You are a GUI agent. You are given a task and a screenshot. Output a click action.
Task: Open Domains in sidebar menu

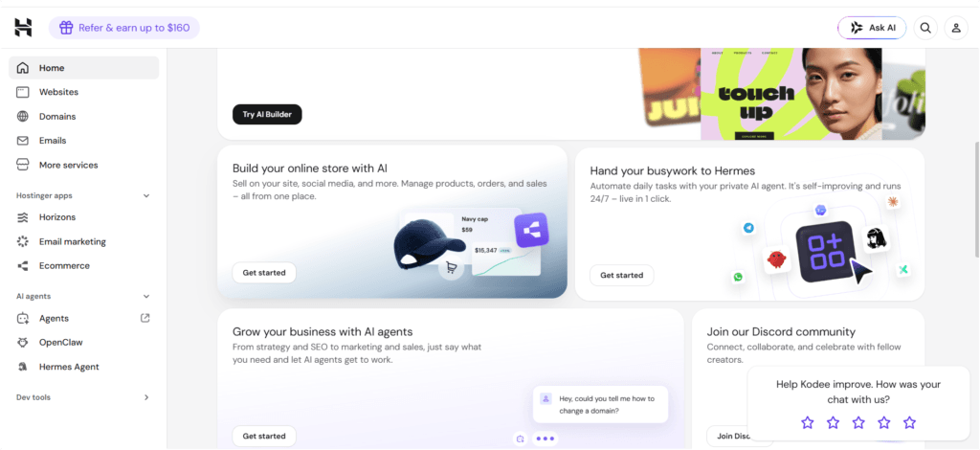click(x=84, y=116)
